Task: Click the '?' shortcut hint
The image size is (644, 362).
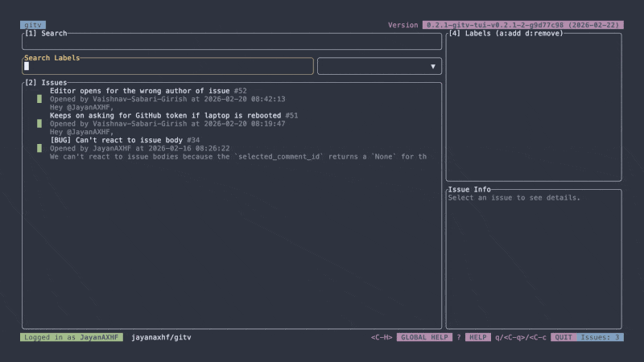Action: point(459,337)
